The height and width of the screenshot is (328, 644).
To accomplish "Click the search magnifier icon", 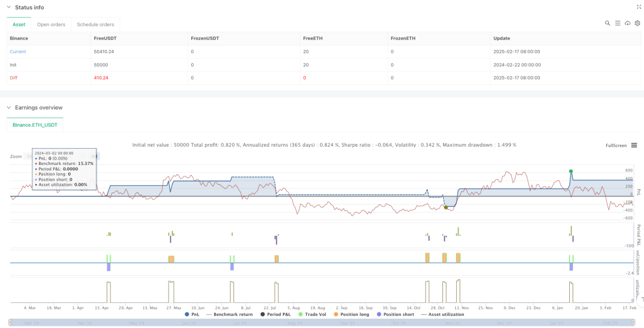I will pos(608,23).
